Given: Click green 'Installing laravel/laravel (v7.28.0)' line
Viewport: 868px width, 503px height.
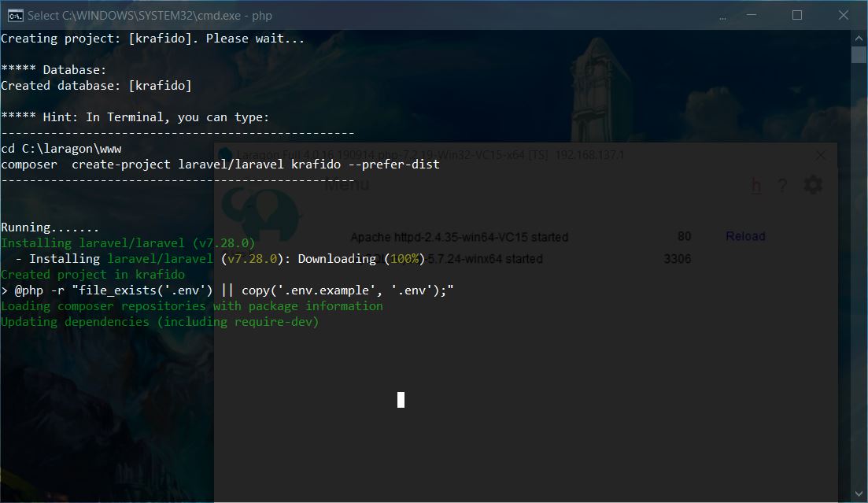Looking at the screenshot, I should tap(127, 243).
